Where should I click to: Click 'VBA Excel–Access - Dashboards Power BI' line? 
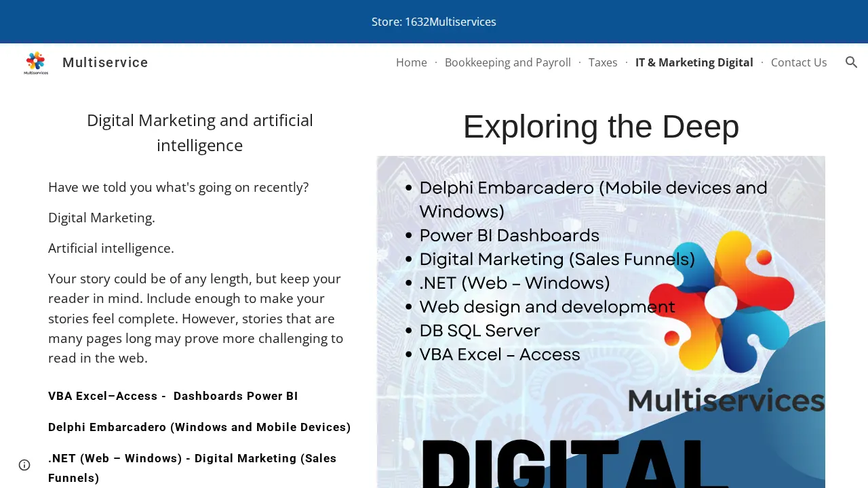pyautogui.click(x=173, y=396)
